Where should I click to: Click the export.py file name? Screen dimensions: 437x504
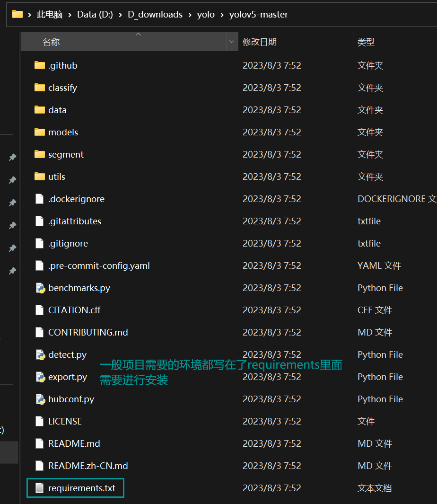(x=68, y=377)
